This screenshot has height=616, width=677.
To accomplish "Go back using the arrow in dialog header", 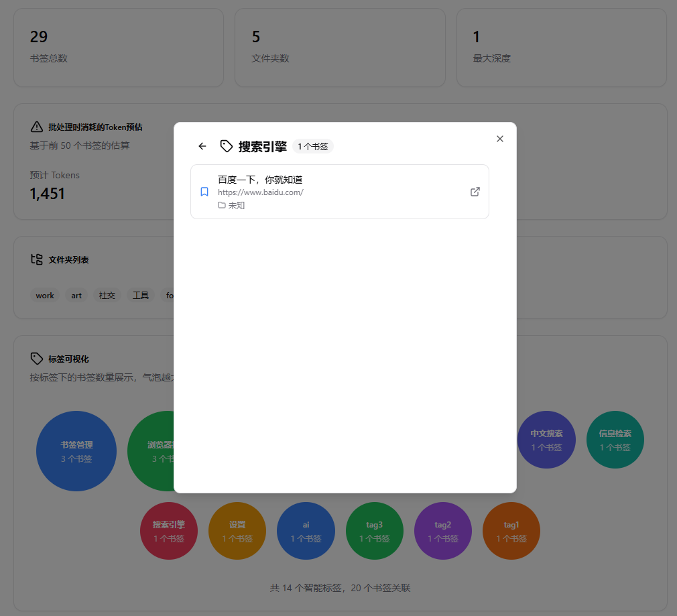I will click(x=202, y=146).
